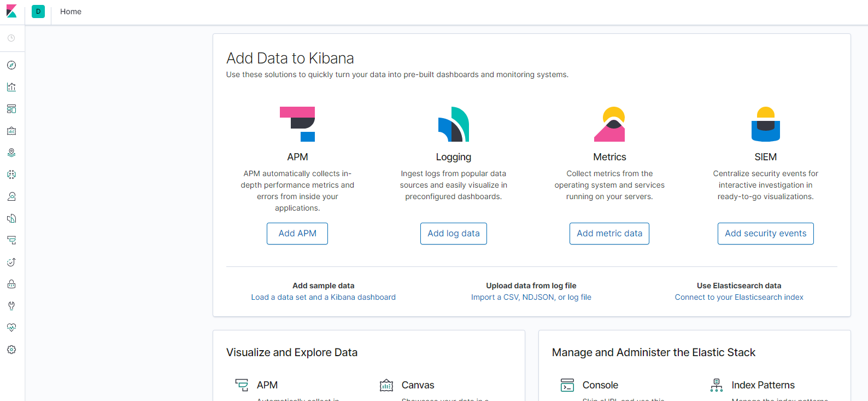Click the 'Upload data from log file' label
Viewport: 868px width, 401px height.
point(531,286)
